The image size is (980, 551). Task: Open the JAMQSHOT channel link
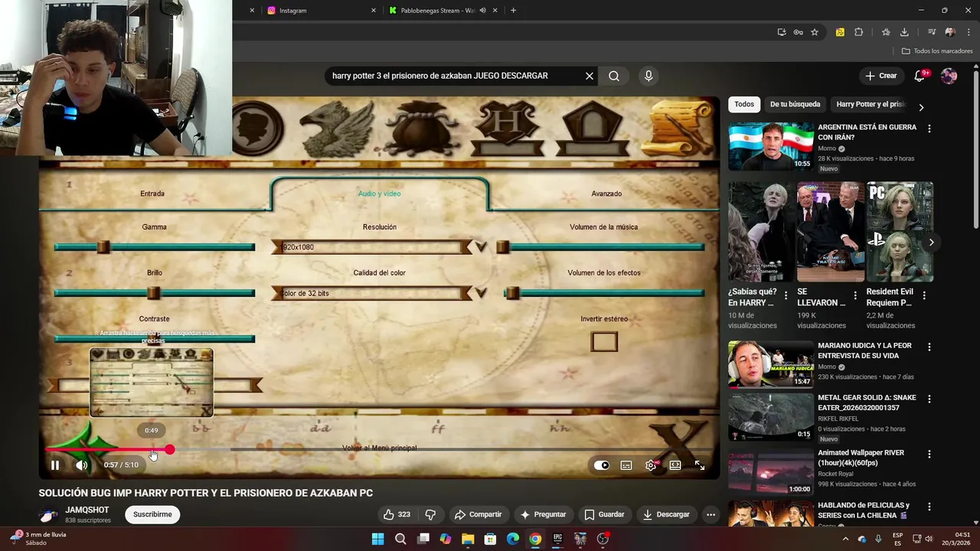(87, 510)
